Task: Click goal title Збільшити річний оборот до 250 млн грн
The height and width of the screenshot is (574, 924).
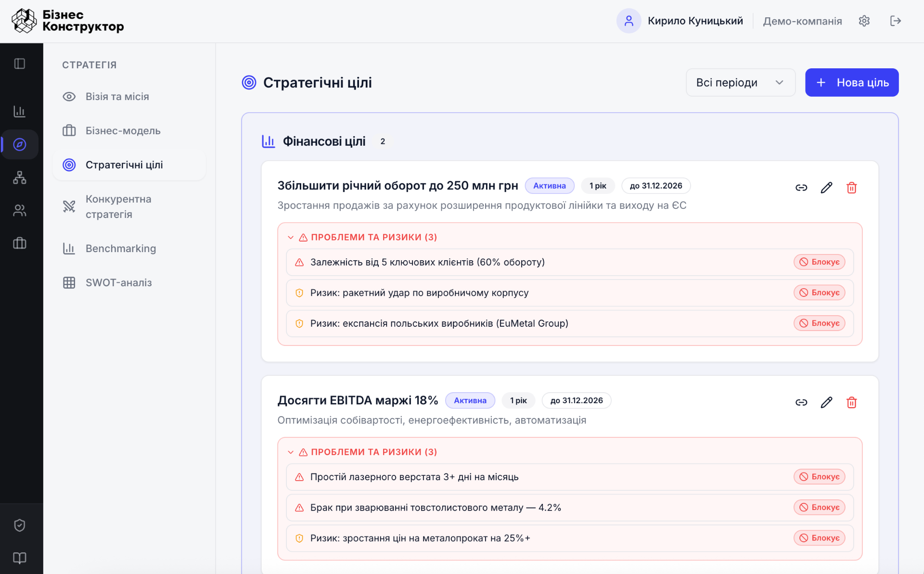Action: [398, 186]
